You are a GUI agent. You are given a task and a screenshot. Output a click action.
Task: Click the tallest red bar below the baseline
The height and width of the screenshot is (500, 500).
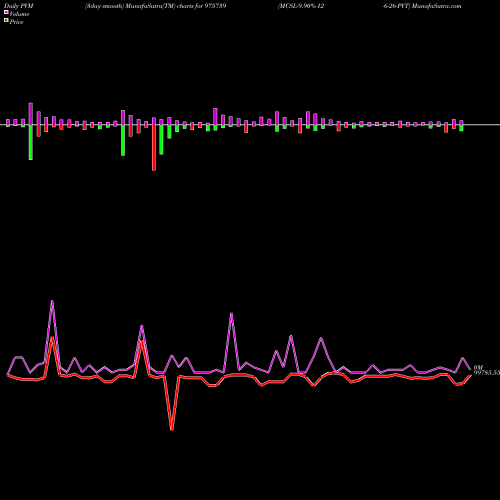pyautogui.click(x=154, y=148)
